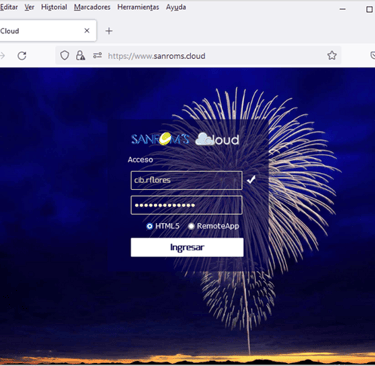
Task: Open a new tab with plus icon
Action: (x=109, y=31)
